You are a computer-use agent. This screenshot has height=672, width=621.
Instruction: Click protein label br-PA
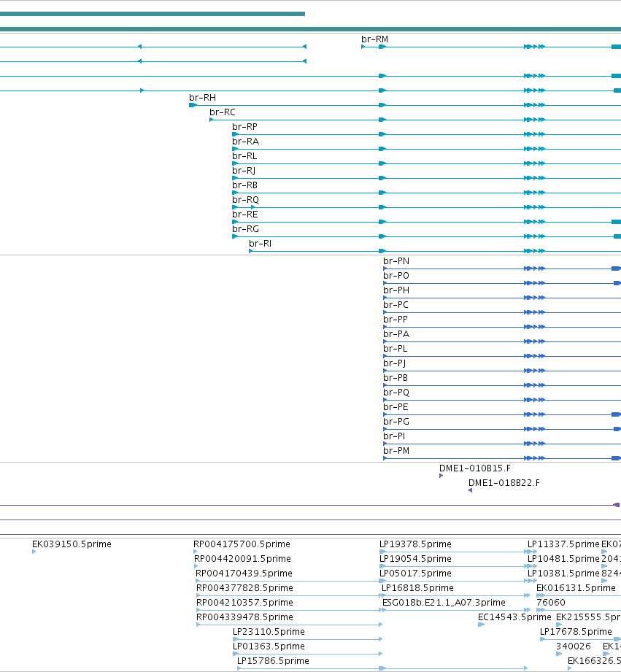396,334
